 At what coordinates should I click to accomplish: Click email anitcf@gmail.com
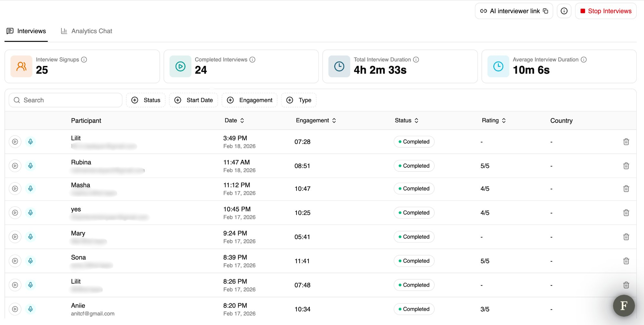[93, 314]
